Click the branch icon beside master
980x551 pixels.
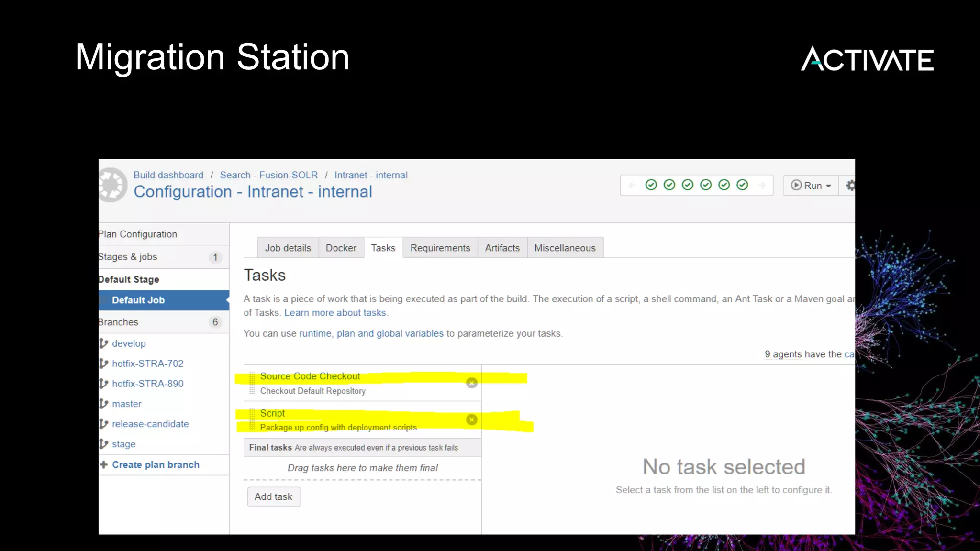tap(103, 404)
